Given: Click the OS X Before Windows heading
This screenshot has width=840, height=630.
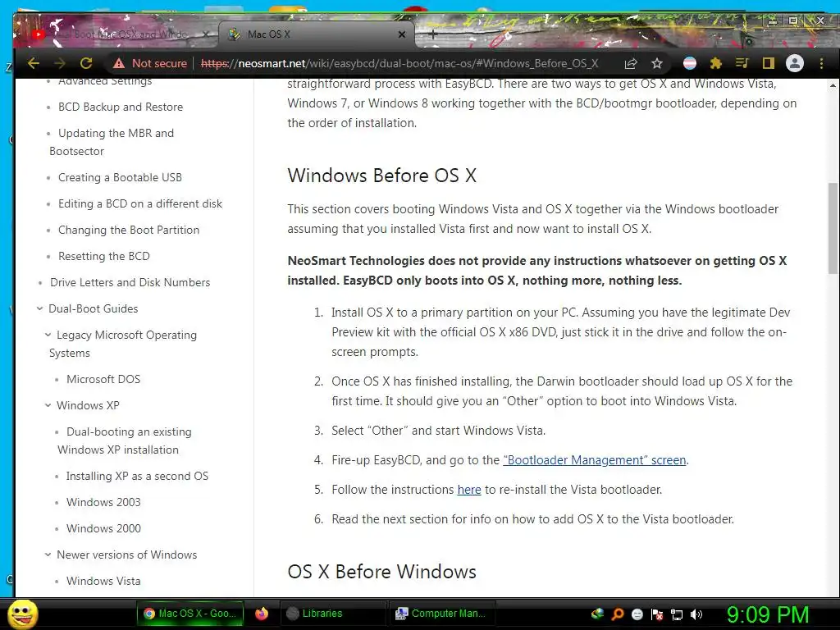Looking at the screenshot, I should (381, 572).
